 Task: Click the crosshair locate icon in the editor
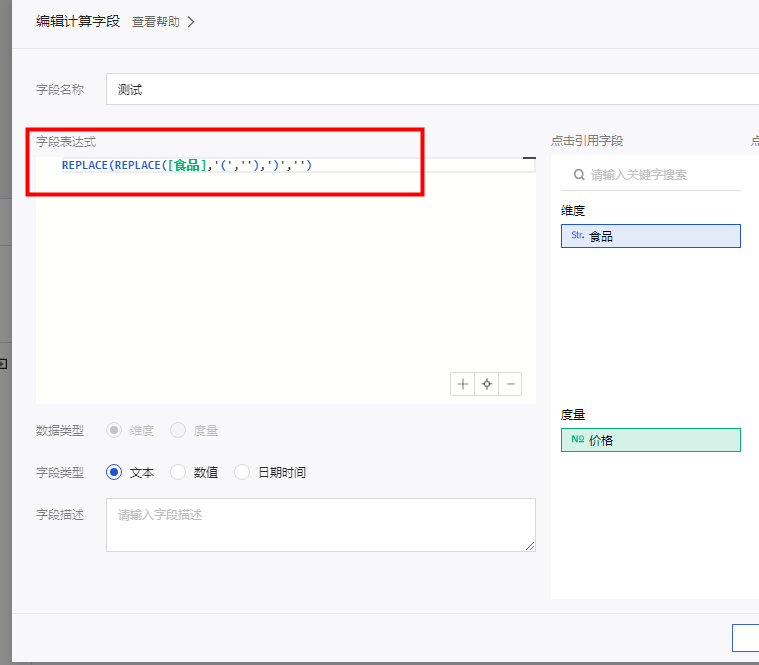pos(486,384)
